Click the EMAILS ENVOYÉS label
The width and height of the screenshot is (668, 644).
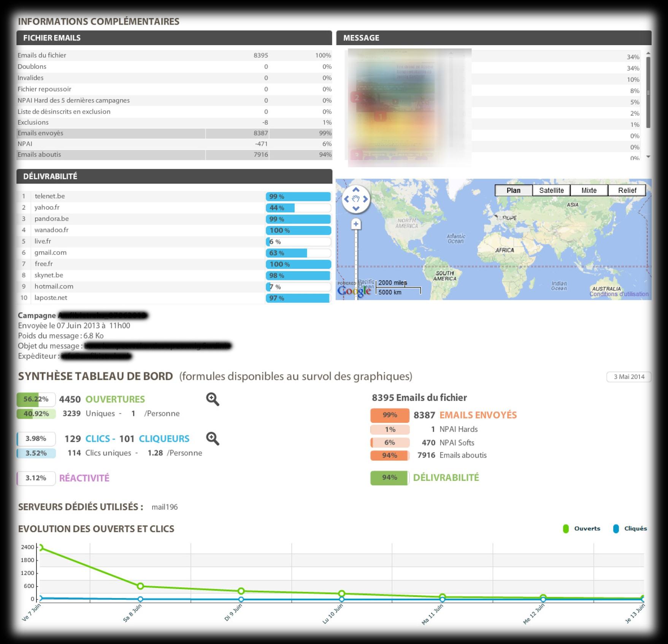pos(478,415)
